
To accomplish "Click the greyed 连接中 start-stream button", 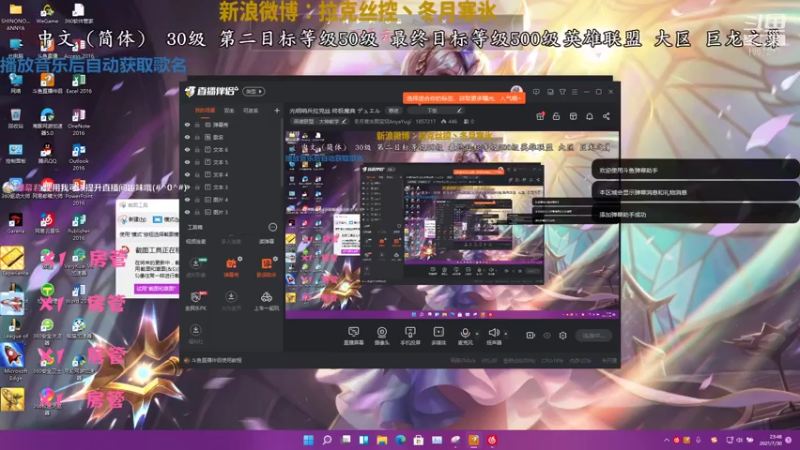I will [x=593, y=335].
